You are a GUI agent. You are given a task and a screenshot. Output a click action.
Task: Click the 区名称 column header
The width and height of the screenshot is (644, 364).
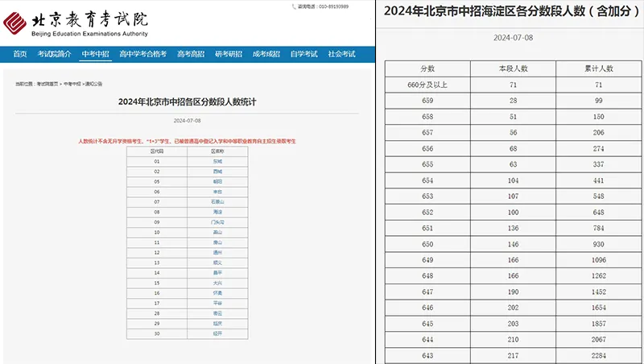(x=217, y=151)
